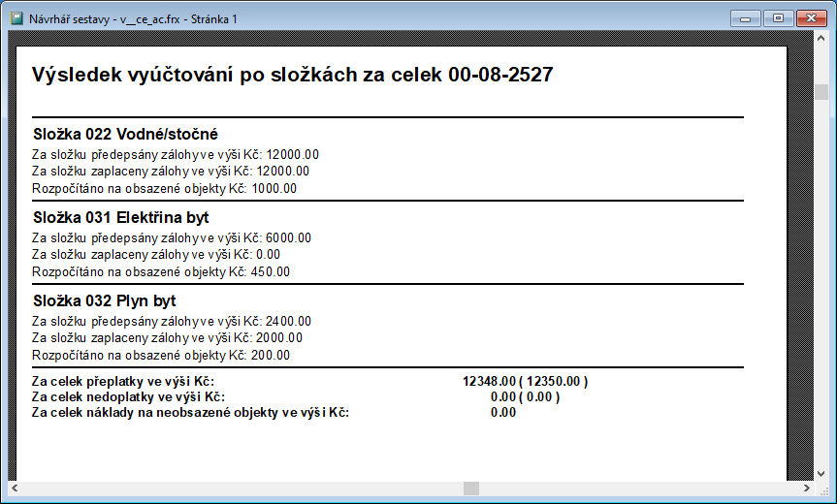Click the vertical scrollbar thumb
This screenshot has width=837, height=504.
821,92
